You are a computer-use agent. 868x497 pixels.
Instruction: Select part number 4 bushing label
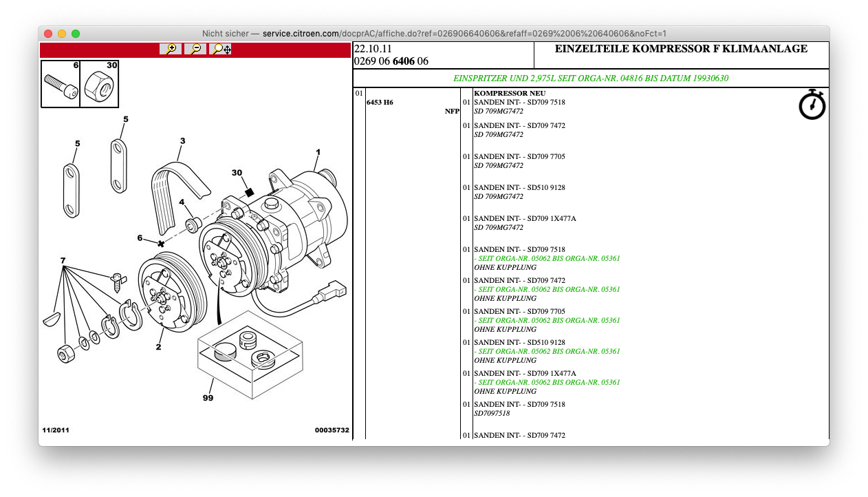pyautogui.click(x=182, y=202)
